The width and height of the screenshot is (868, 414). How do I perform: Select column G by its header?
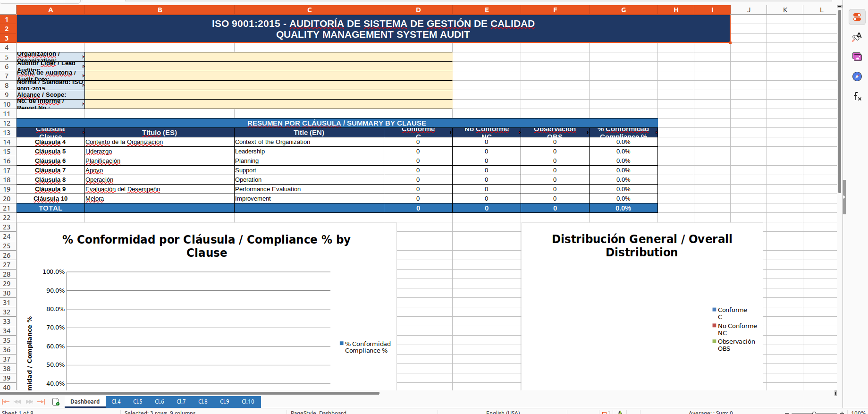tap(624, 10)
